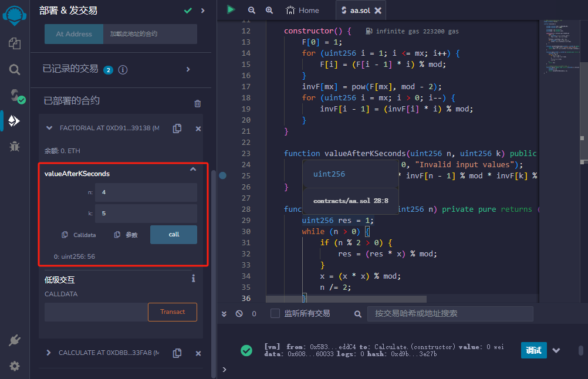Click the 加载此地址的合约 address field

pos(150,34)
